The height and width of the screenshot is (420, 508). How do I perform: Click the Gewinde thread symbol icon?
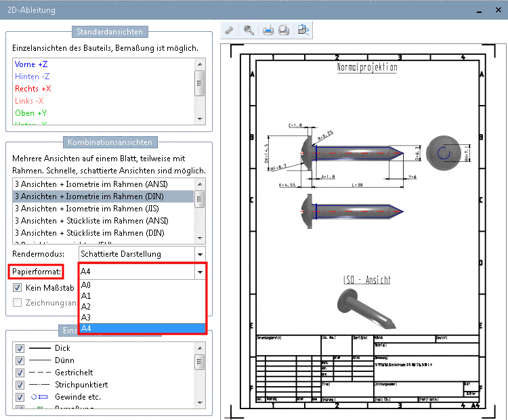coord(41,397)
